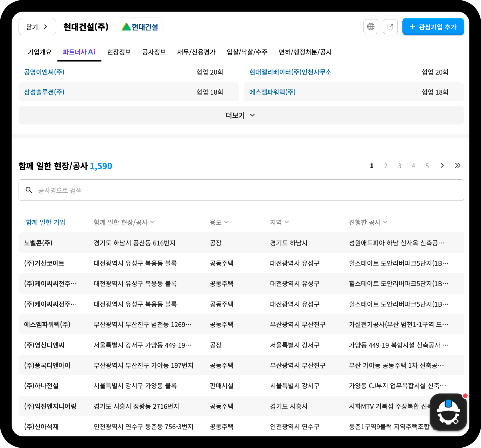481x448 pixels.
Task: Add to 관심기업 favorites button
Action: pyautogui.click(x=433, y=27)
